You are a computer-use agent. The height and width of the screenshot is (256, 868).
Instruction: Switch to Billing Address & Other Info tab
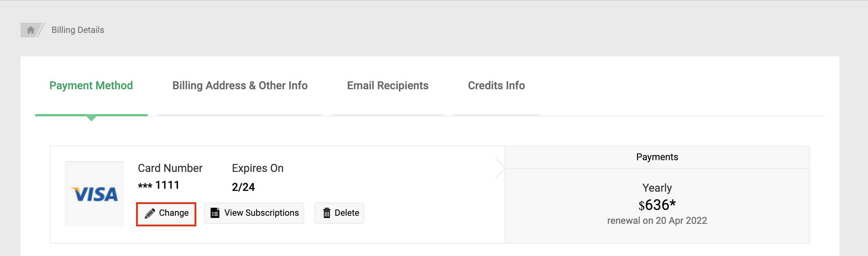[240, 86]
